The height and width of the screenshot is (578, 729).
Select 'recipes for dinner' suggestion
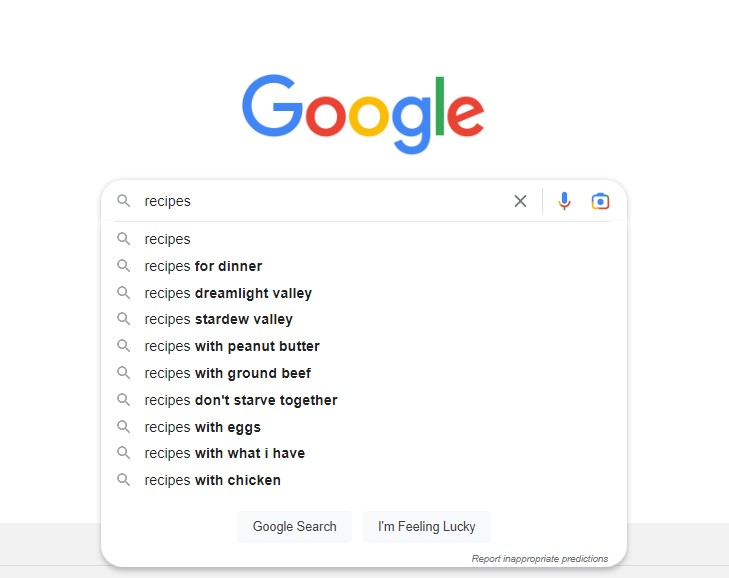pos(203,266)
